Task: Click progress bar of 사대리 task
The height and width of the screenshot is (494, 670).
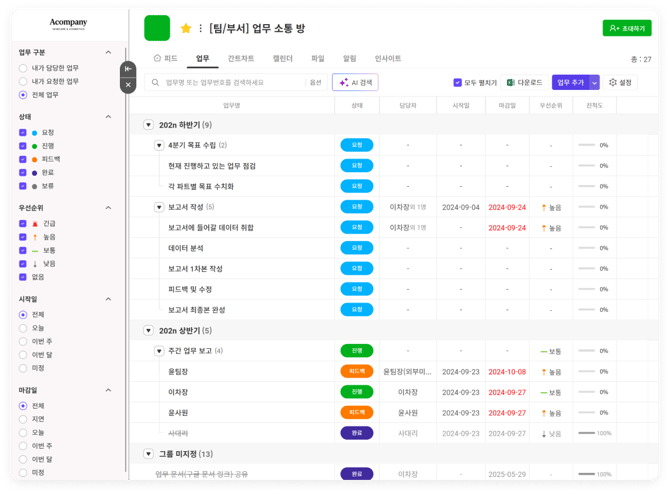Action: (x=587, y=433)
